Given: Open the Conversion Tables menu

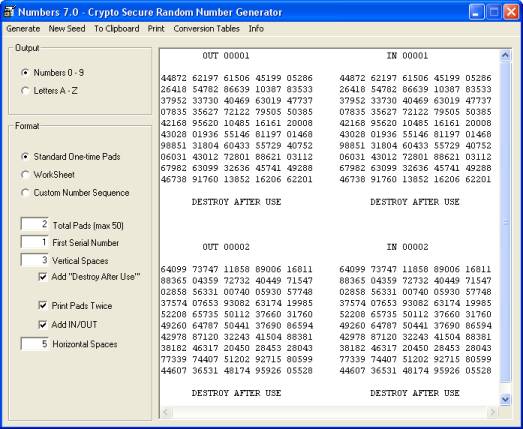Looking at the screenshot, I should tap(206, 29).
